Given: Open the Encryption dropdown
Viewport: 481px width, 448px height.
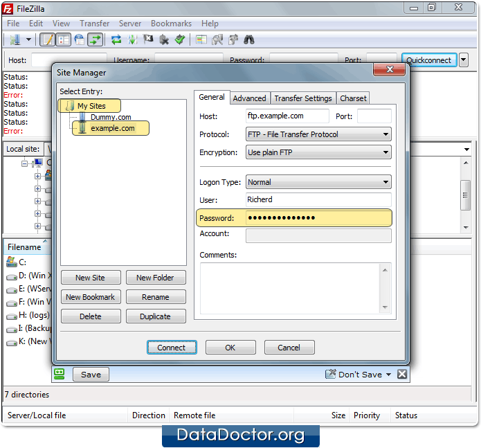Looking at the screenshot, I should coord(318,152).
